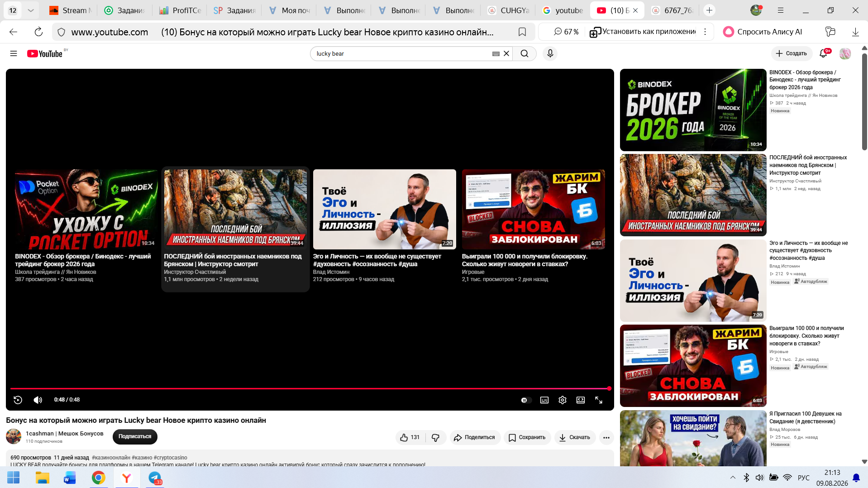Screen dimensions: 868x488
Task: Click the Поделиться share button
Action: tap(475, 437)
